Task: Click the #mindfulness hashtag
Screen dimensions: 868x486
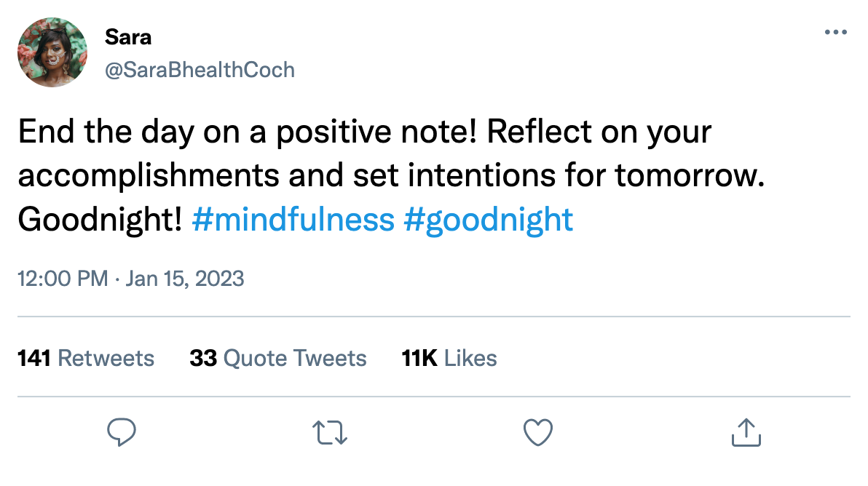Action: [293, 219]
